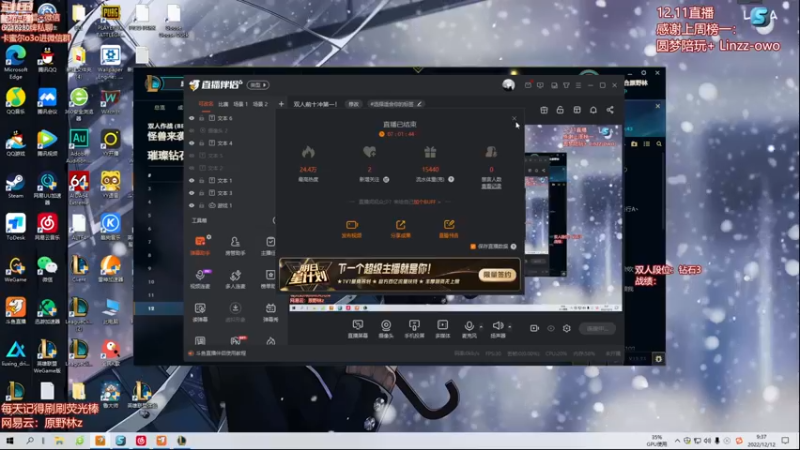The width and height of the screenshot is (800, 450).
Task: Show the 文本 5 layer using its eye
Action: 192,156
